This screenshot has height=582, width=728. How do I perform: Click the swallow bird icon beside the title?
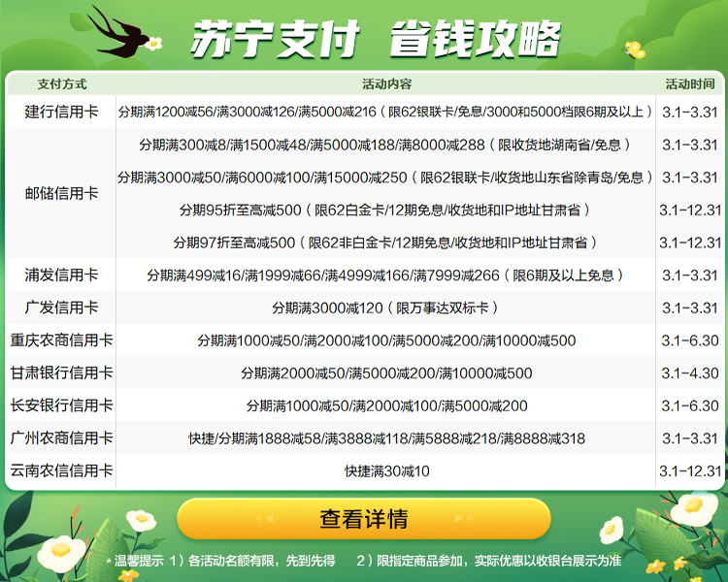coord(121,30)
